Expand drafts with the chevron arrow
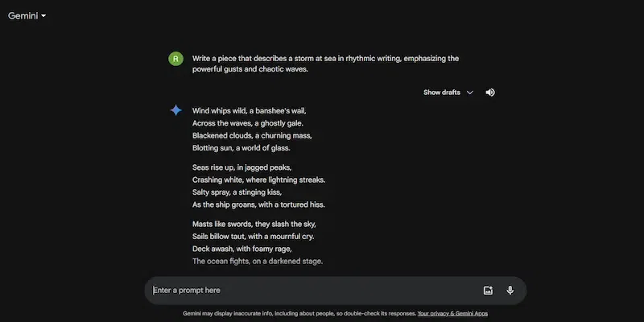This screenshot has width=644, height=322. [x=470, y=93]
